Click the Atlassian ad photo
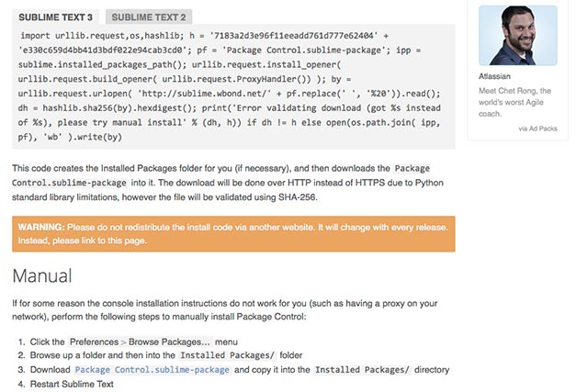The width and height of the screenshot is (588, 392). click(517, 35)
